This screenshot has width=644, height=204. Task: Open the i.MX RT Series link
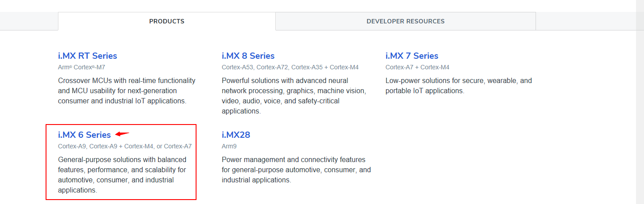(x=88, y=56)
